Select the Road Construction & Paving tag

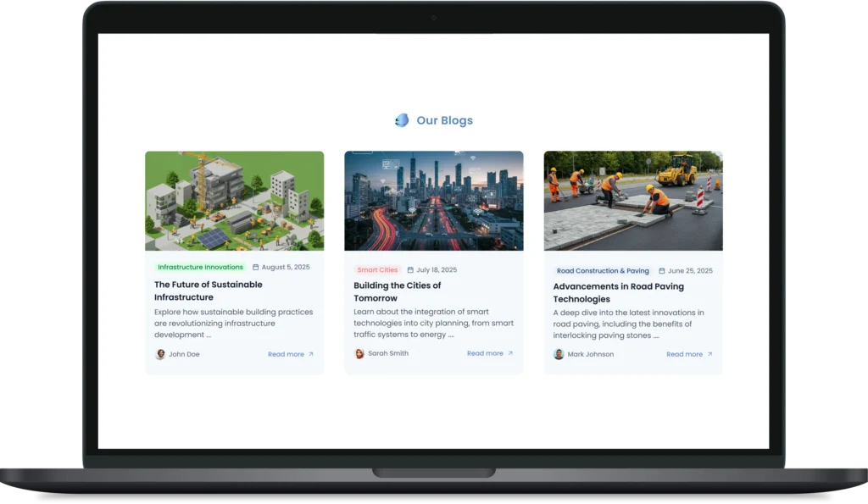click(x=603, y=271)
